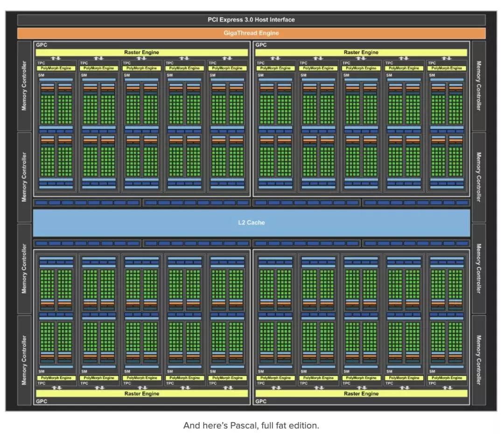Click the PCI Express 3.0 Host Interface bar

point(252,20)
